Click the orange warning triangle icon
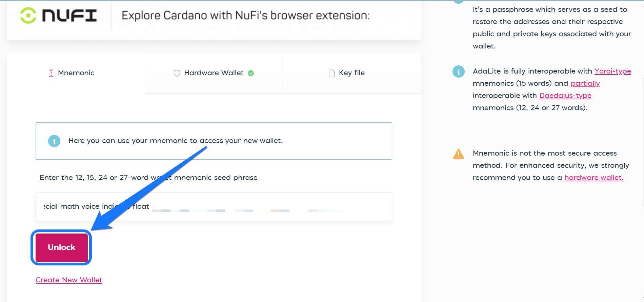 click(458, 154)
